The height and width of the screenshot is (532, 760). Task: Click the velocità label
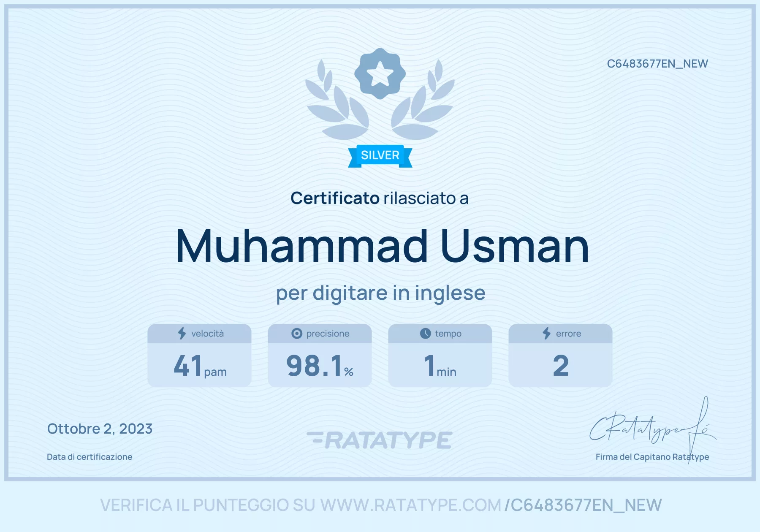[x=207, y=334]
